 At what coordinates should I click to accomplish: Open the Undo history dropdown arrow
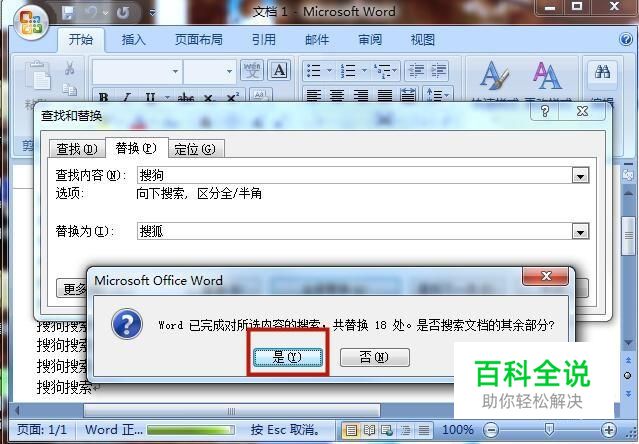pos(106,13)
